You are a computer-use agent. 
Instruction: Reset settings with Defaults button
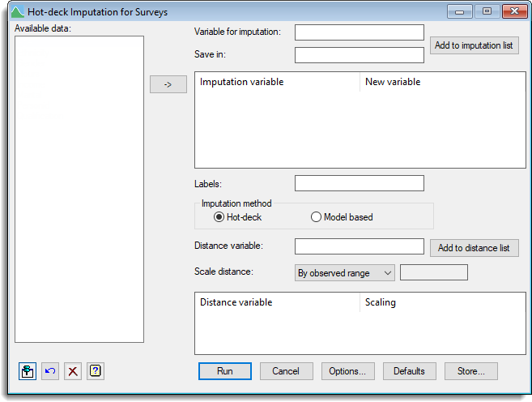(409, 371)
